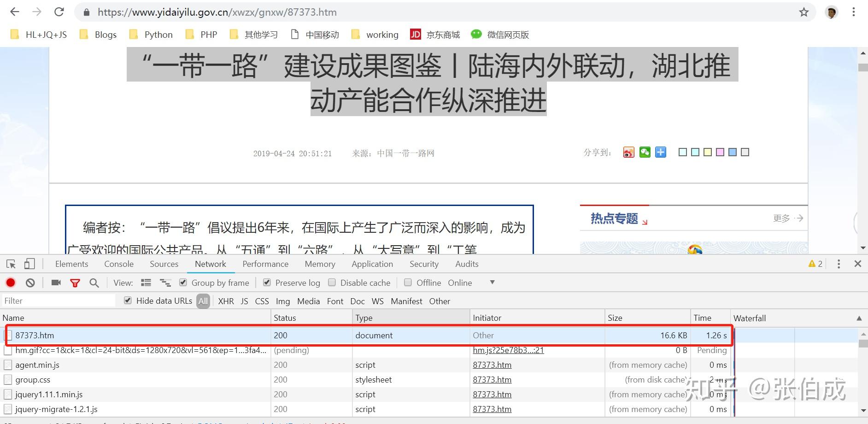Bookmark this page with the star icon

point(804,12)
